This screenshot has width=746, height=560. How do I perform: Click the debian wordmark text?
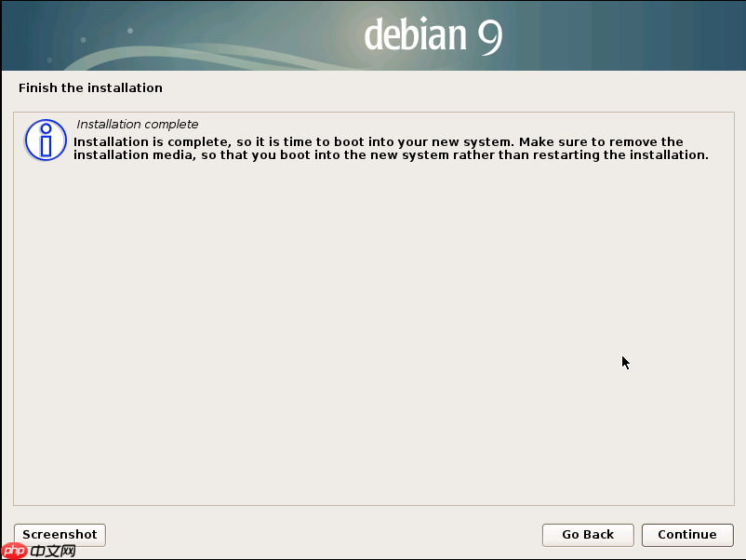[x=419, y=35]
